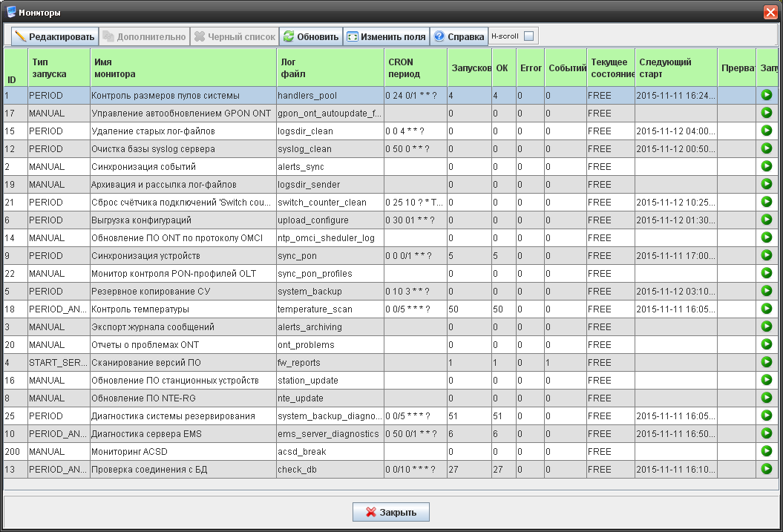Click the 'ont_problems' log cell
The image size is (783, 532).
pos(330,345)
